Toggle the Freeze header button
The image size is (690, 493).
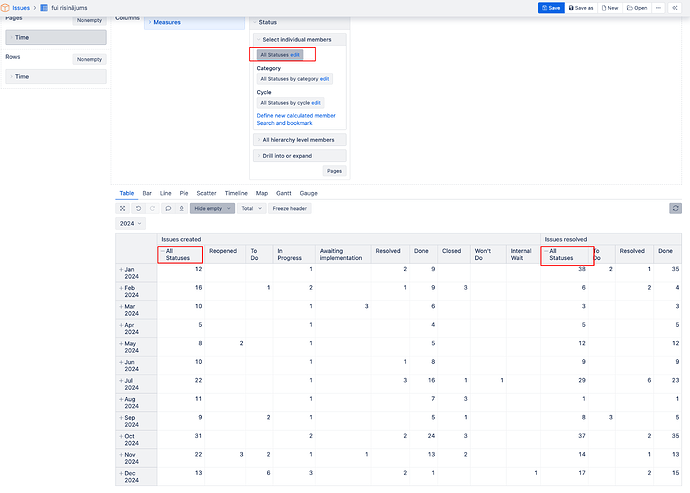[290, 208]
